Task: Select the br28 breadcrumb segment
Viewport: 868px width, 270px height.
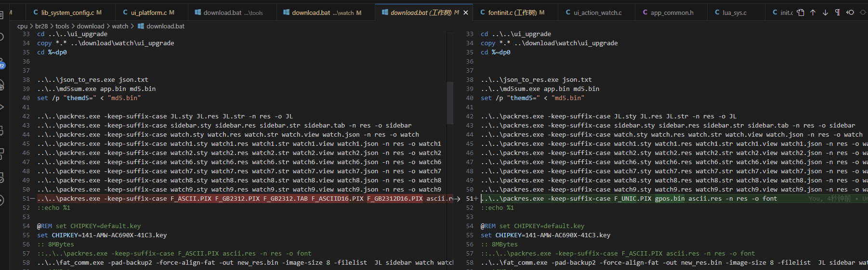Action: coord(41,26)
